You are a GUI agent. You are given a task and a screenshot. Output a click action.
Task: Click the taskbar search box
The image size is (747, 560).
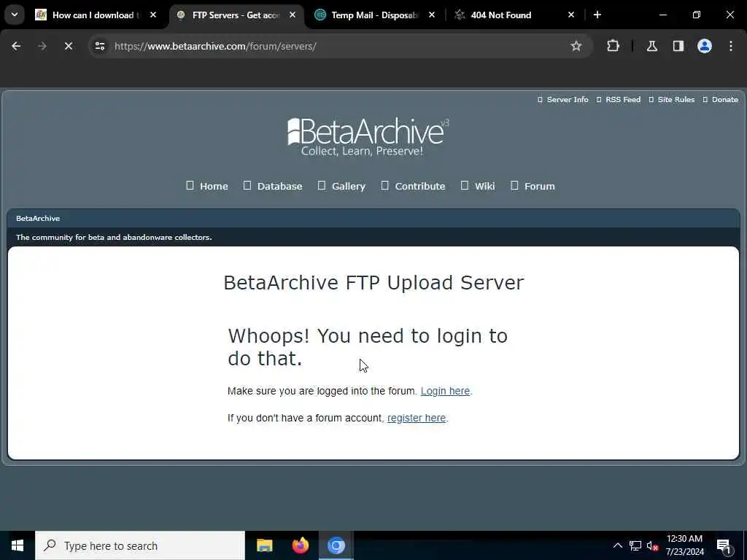(x=140, y=545)
